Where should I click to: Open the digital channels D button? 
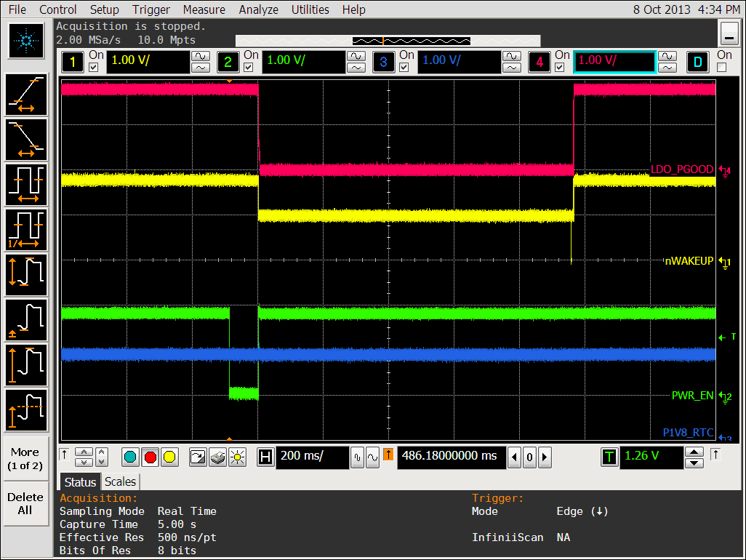[x=698, y=62]
